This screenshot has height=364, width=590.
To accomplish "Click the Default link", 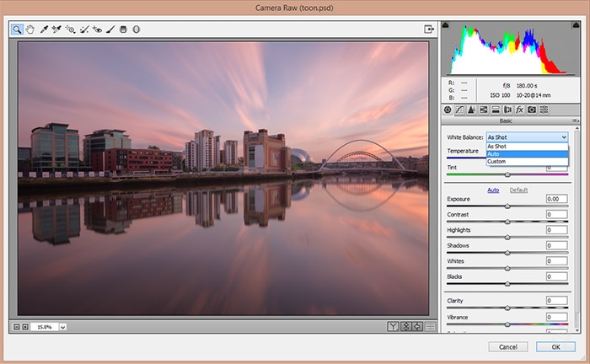I will 520,190.
